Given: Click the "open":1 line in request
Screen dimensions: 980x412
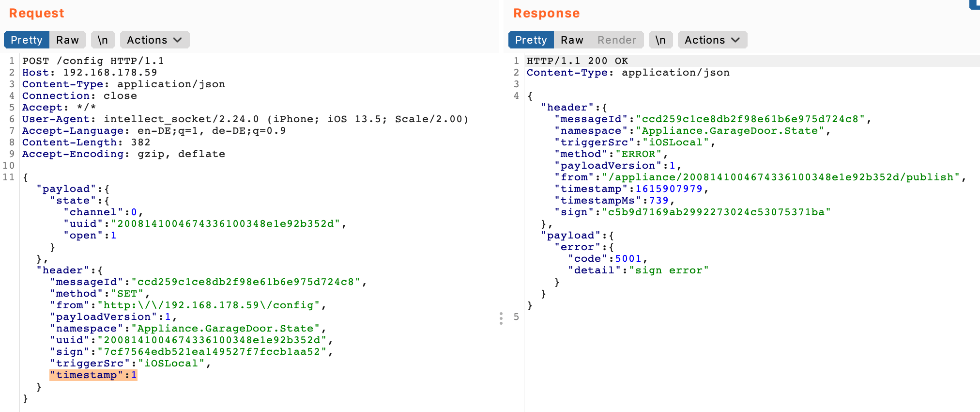Looking at the screenshot, I should (90, 236).
